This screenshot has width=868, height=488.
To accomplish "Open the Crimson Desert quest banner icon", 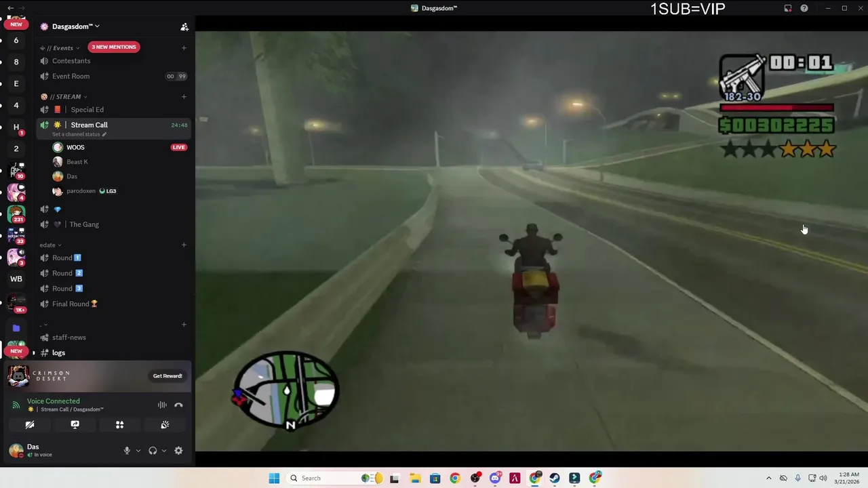I will click(18, 376).
